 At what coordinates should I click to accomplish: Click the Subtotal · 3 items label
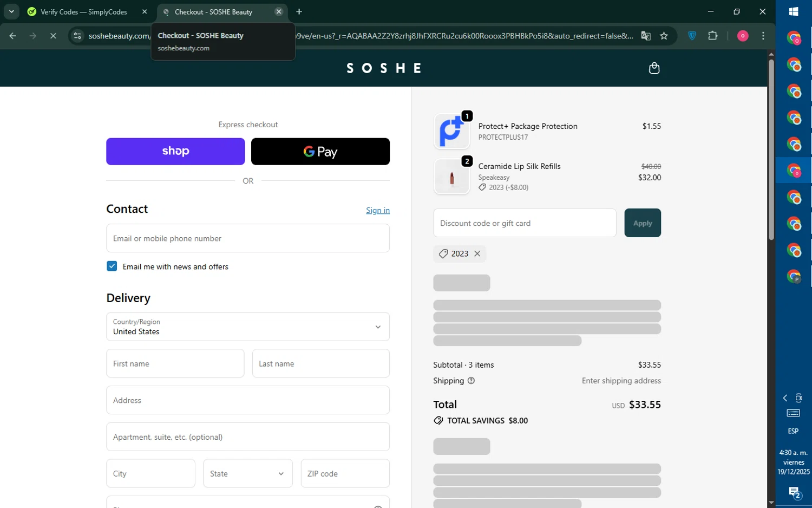463,365
